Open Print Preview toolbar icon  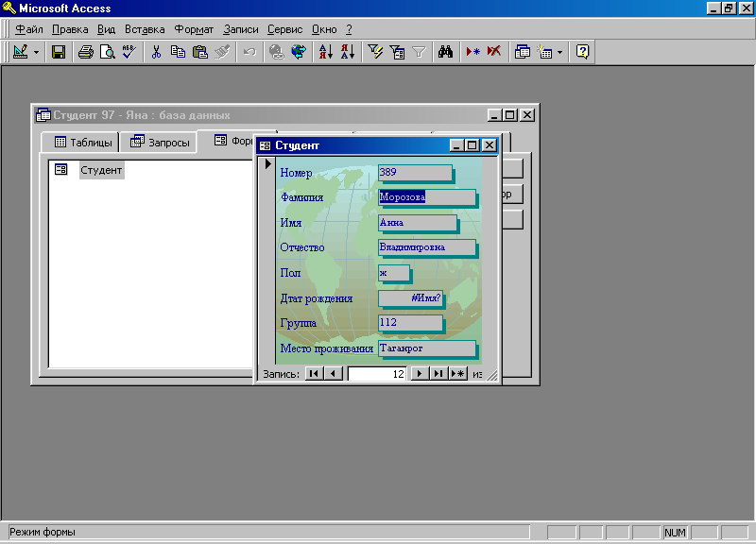107,52
